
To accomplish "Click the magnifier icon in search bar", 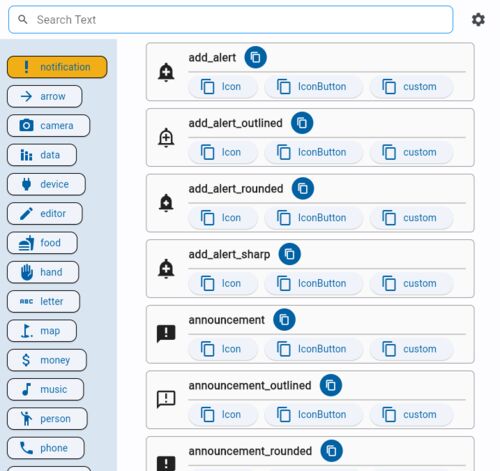I will [x=23, y=20].
